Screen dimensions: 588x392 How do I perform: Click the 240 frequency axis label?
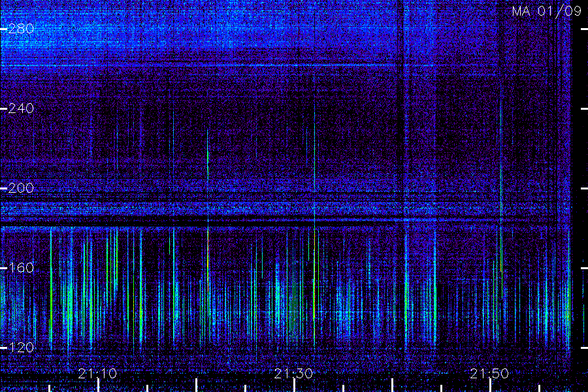(21, 108)
